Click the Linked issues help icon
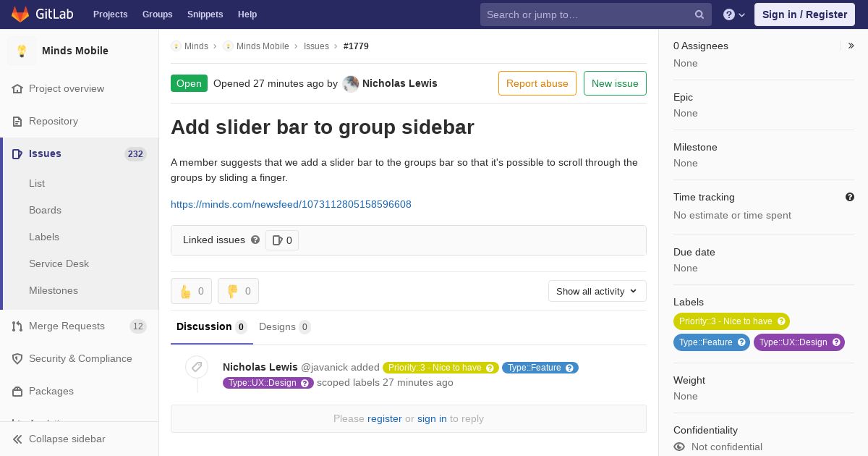The width and height of the screenshot is (868, 456). coord(255,240)
